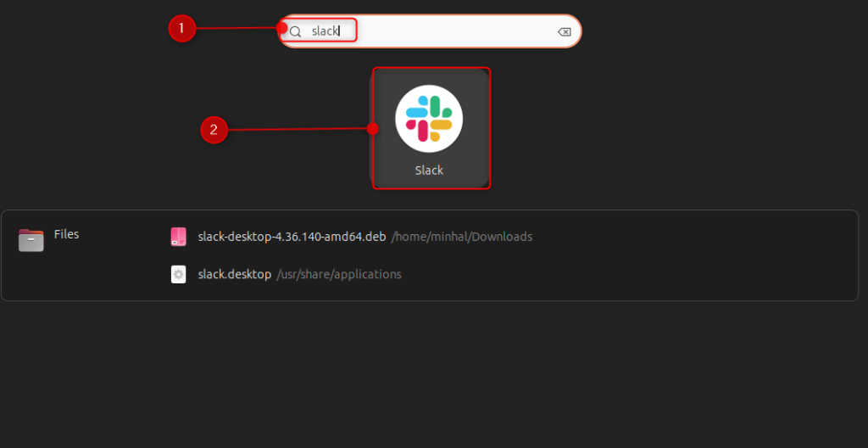This screenshot has height=448, width=868.
Task: Click the pink .deb package icon
Action: click(x=178, y=237)
